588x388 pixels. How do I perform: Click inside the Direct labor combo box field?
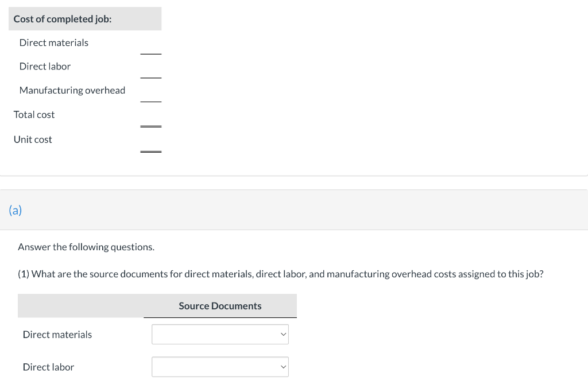point(212,367)
